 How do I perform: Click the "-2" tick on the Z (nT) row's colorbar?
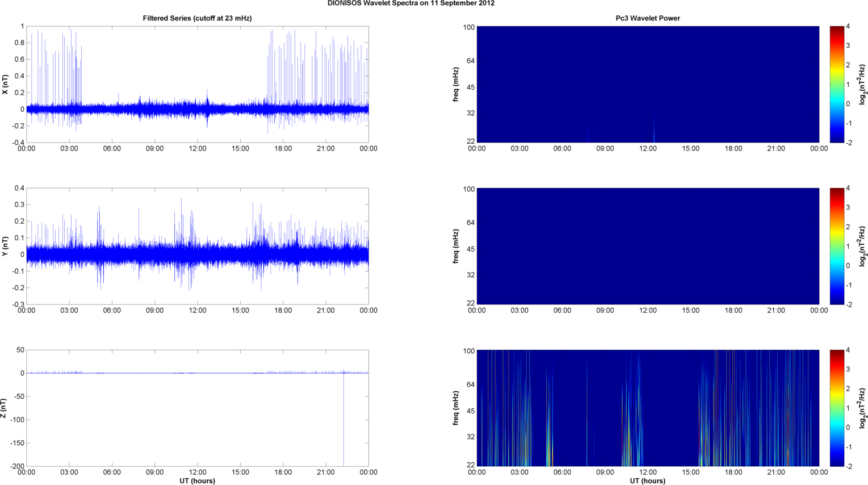point(849,467)
